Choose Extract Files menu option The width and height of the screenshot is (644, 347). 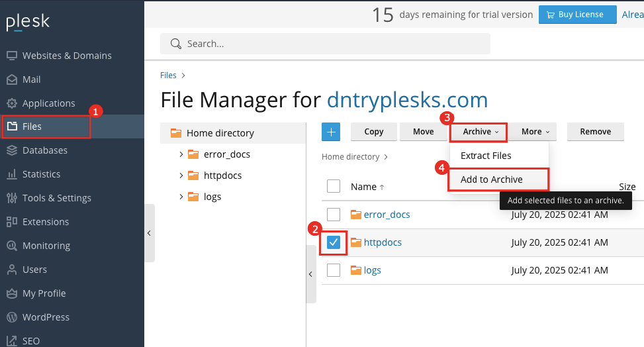coord(499,156)
